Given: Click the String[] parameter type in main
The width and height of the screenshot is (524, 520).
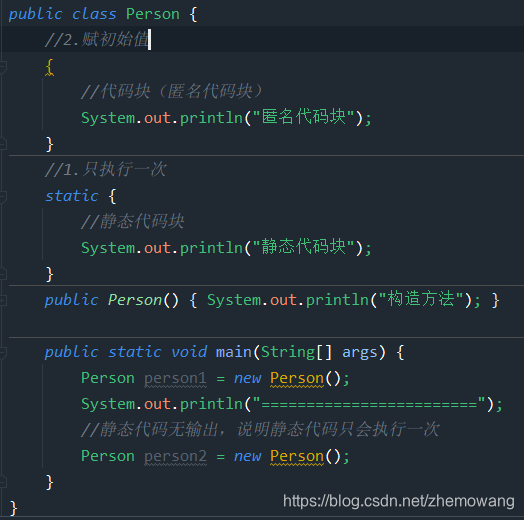Looking at the screenshot, I should 296,352.
